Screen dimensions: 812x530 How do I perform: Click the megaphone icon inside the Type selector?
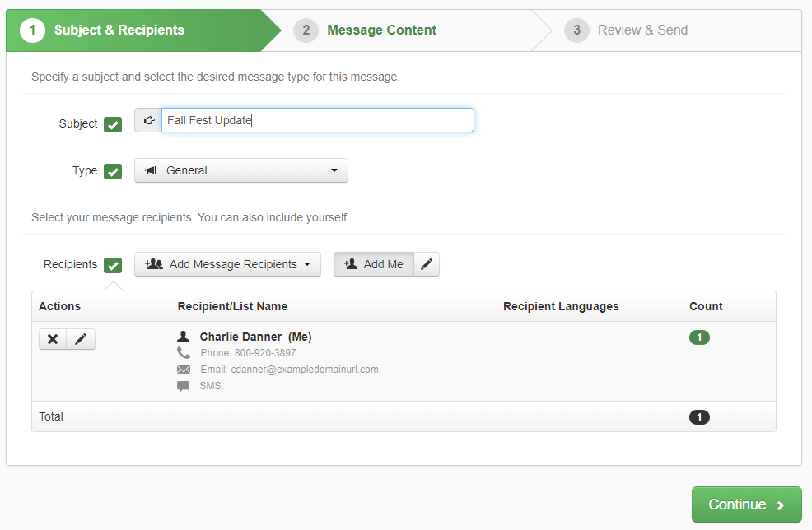[x=150, y=170]
